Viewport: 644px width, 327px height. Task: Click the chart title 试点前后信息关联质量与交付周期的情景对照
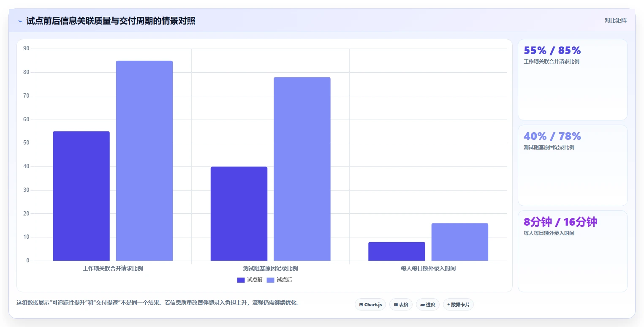111,21
